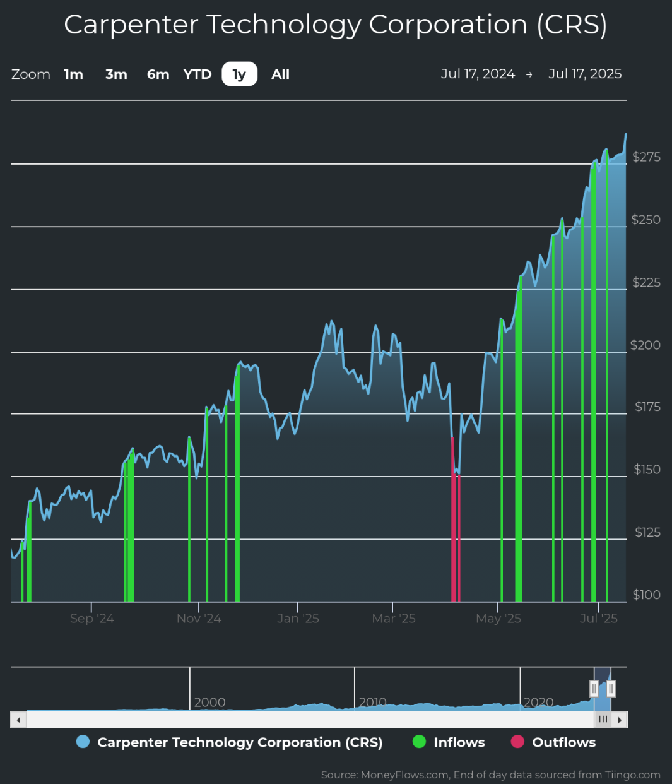Click the 2020 navigator year label
This screenshot has width=672, height=784.
click(x=538, y=702)
